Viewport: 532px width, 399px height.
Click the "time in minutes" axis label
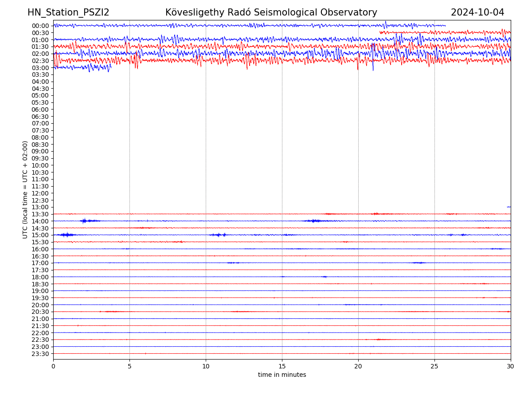point(282,375)
